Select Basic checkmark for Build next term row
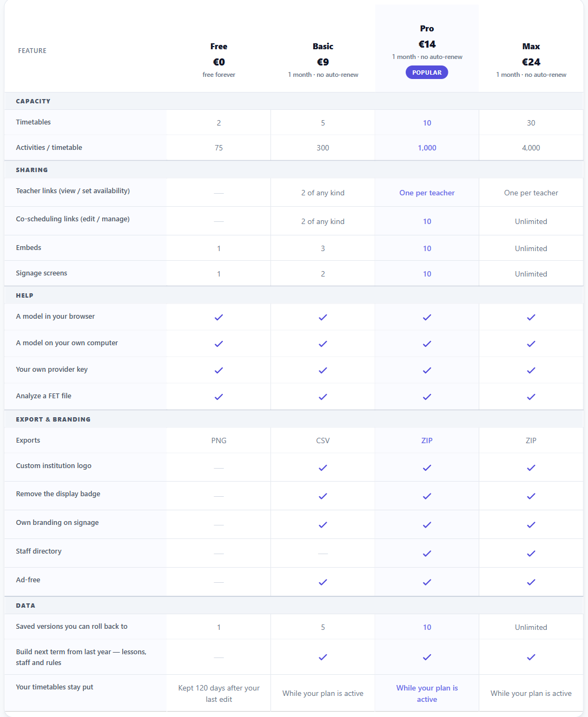The image size is (588, 717). (323, 657)
